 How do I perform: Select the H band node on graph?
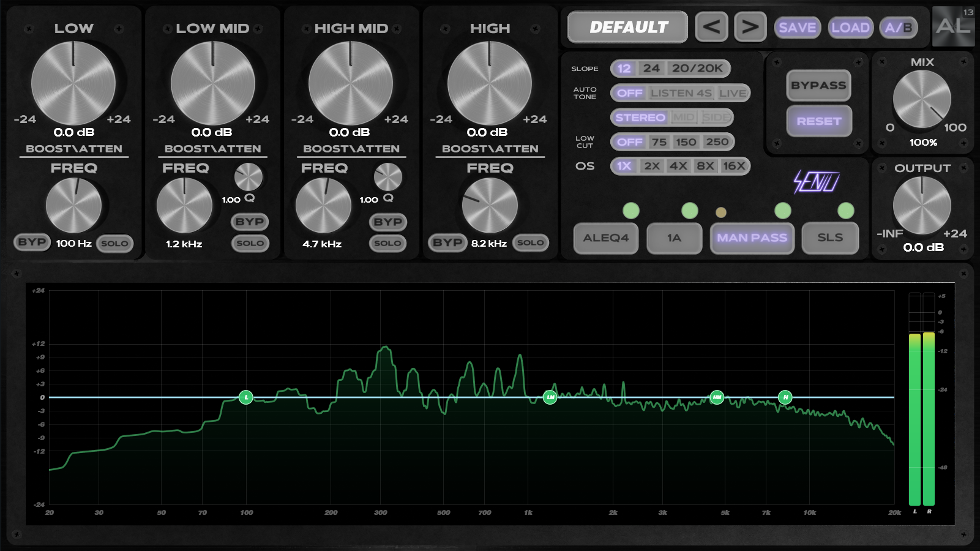point(785,397)
